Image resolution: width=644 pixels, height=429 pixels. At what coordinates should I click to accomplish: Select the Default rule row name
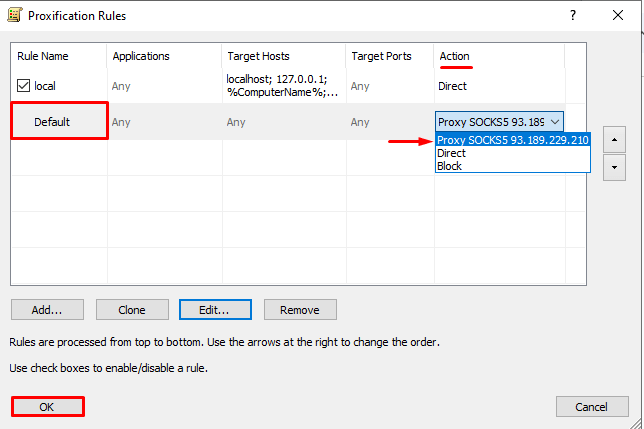point(58,122)
